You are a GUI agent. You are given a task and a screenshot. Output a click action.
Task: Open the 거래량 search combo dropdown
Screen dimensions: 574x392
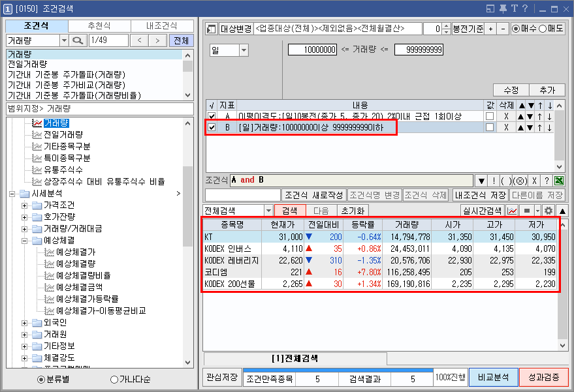tap(64, 40)
